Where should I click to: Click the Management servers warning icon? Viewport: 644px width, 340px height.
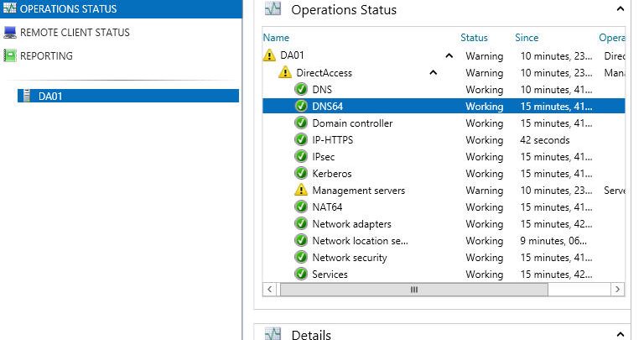tap(301, 191)
